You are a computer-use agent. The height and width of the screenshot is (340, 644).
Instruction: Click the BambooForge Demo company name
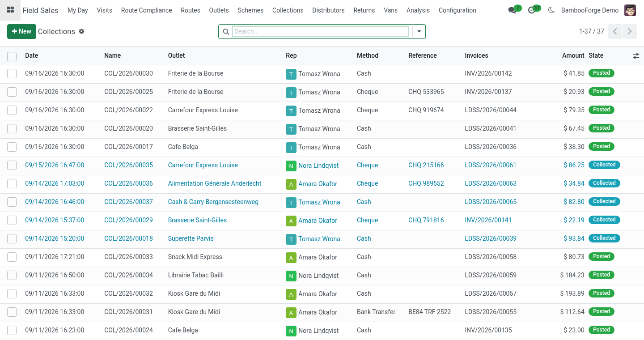tap(590, 10)
